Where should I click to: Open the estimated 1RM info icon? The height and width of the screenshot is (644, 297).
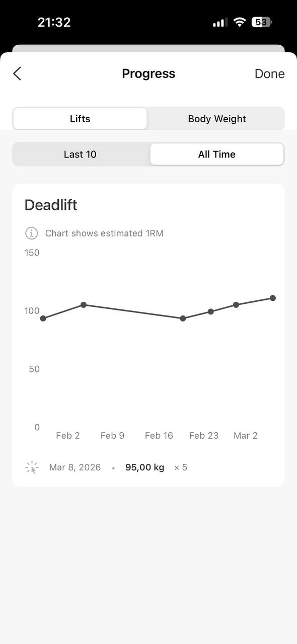31,233
